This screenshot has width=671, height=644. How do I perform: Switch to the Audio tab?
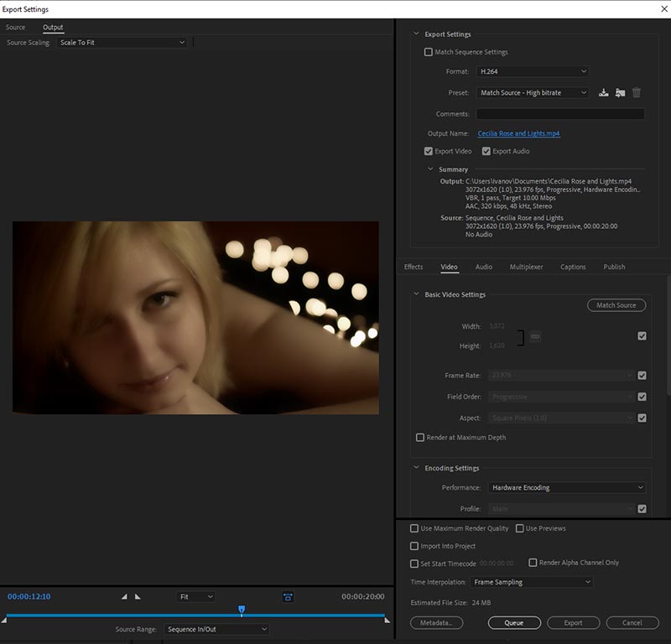click(484, 267)
